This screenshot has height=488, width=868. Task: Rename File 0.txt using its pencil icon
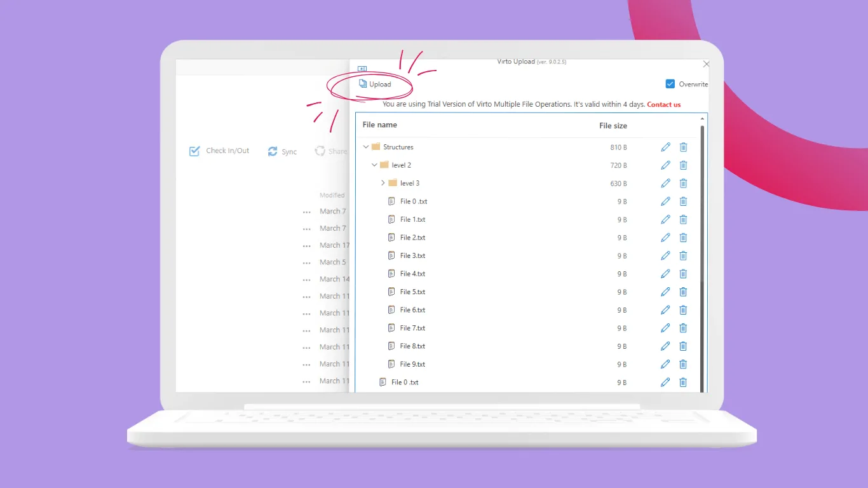click(665, 201)
